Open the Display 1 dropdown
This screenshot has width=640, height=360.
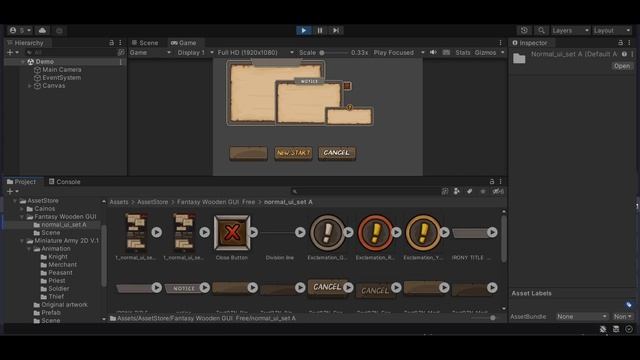point(195,53)
